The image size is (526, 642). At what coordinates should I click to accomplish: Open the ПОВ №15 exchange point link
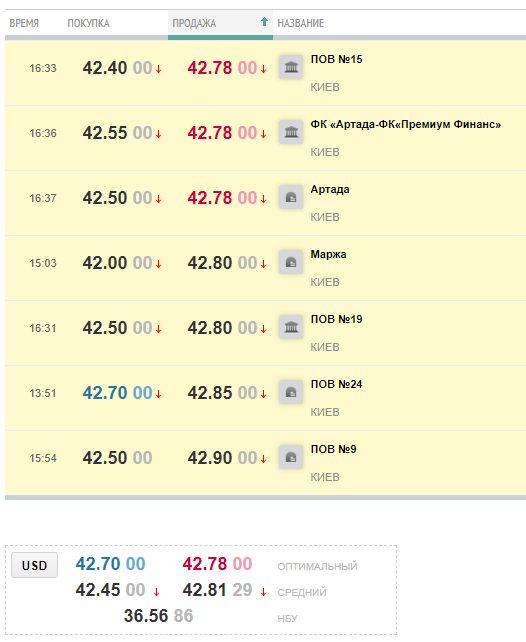[x=336, y=59]
